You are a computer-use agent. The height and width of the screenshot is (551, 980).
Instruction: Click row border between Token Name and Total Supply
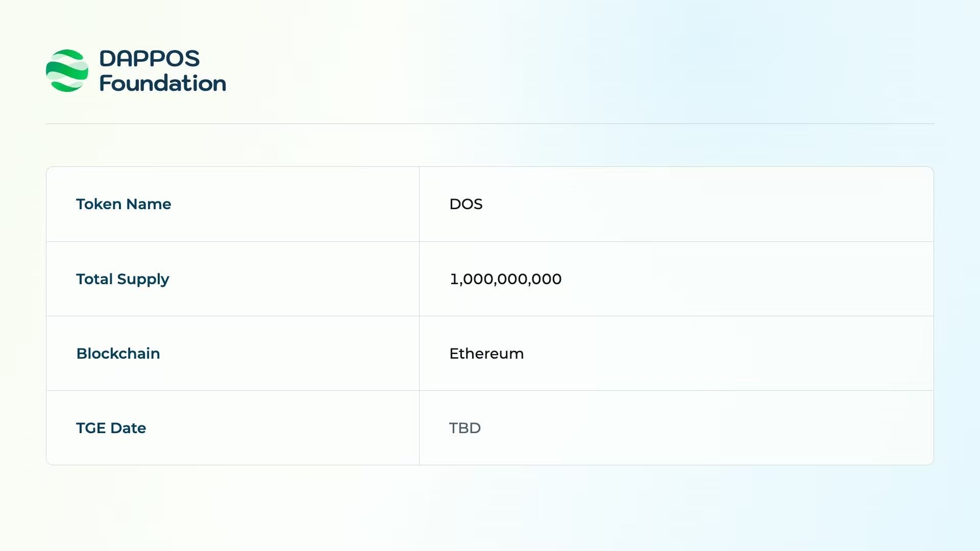coord(490,241)
